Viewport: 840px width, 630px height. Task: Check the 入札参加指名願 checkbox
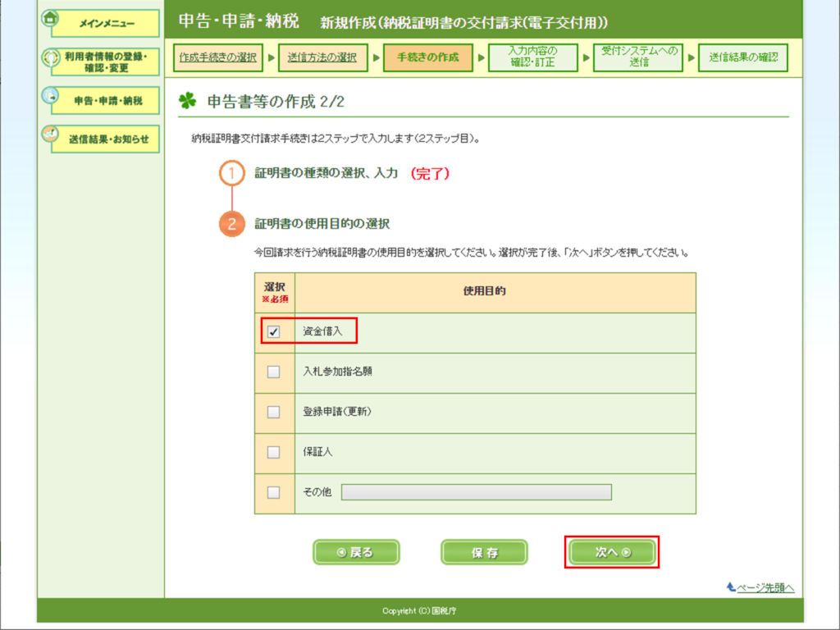point(274,372)
